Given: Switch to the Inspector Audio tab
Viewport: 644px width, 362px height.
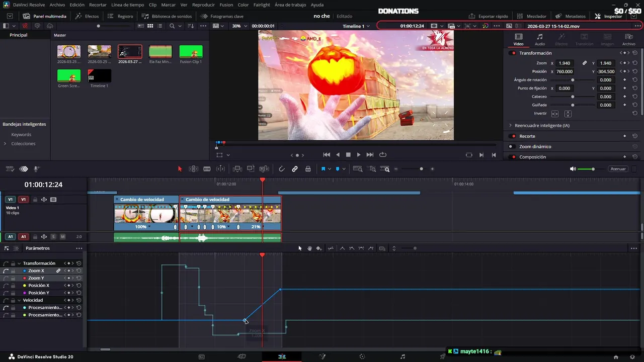Looking at the screenshot, I should click(x=540, y=40).
